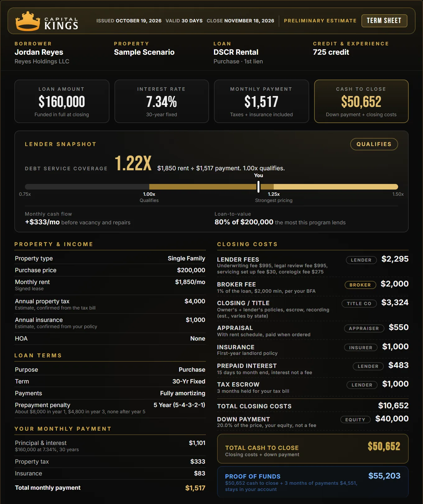Viewport: 423px width, 504px height.
Task: Click HOA 'None' value
Action: coord(198,339)
